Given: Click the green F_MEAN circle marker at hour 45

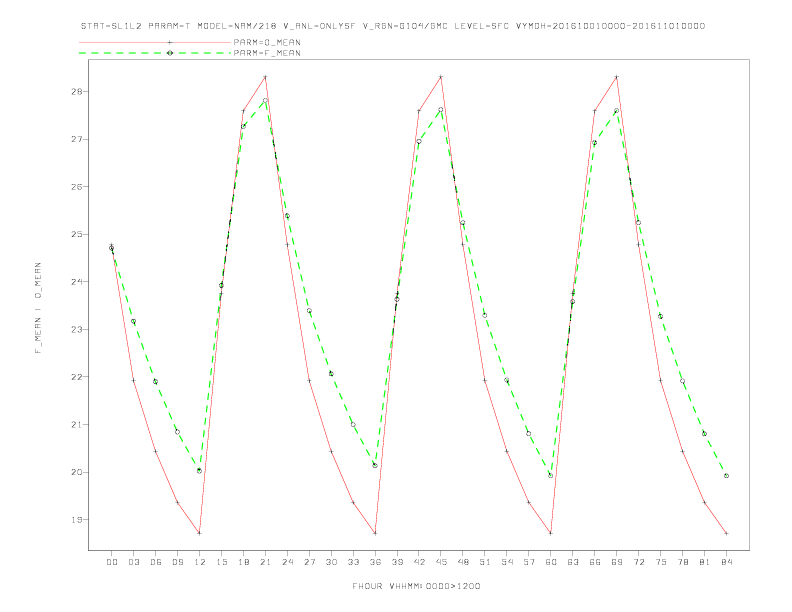Looking at the screenshot, I should (x=441, y=110).
